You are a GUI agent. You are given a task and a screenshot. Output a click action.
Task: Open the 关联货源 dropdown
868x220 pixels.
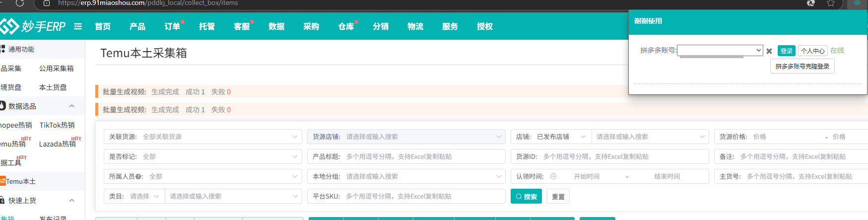tap(203, 137)
